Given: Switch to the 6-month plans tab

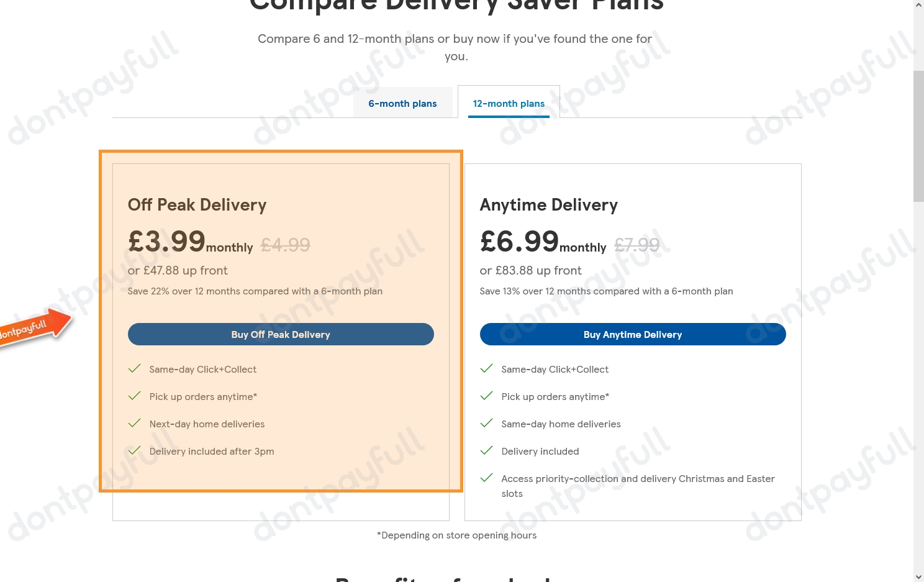Looking at the screenshot, I should coord(402,103).
